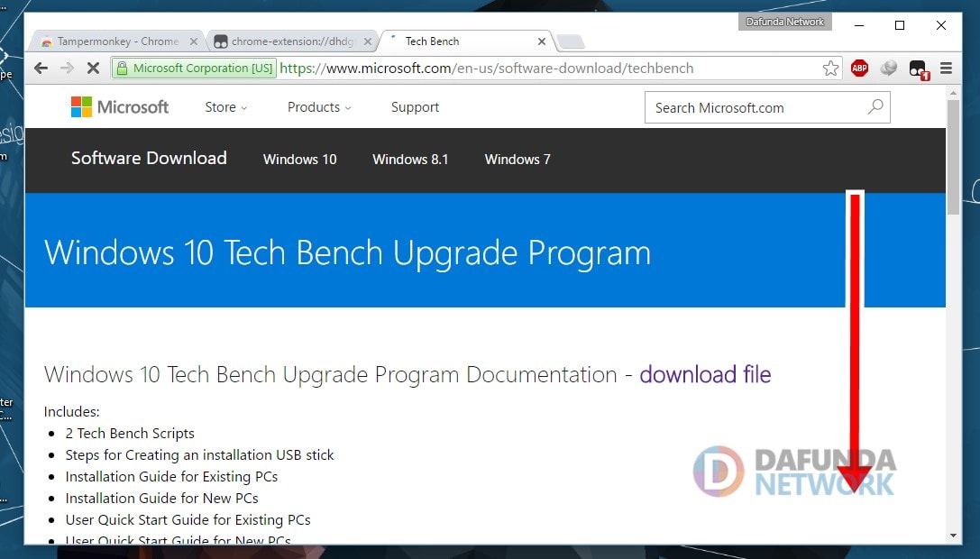This screenshot has height=559, width=980.
Task: Click the Windows 8.1 navigation link
Action: pos(410,160)
